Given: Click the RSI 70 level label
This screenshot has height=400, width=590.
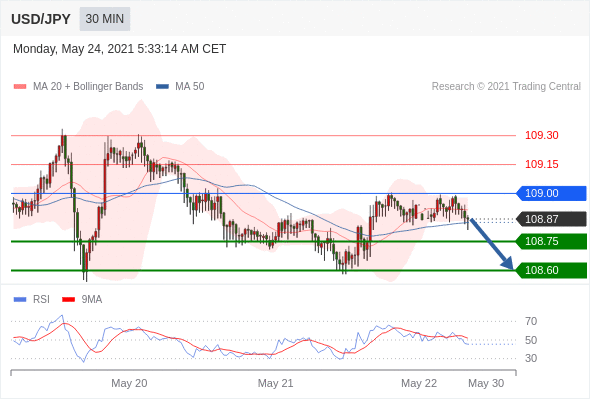Looking at the screenshot, I should [531, 321].
